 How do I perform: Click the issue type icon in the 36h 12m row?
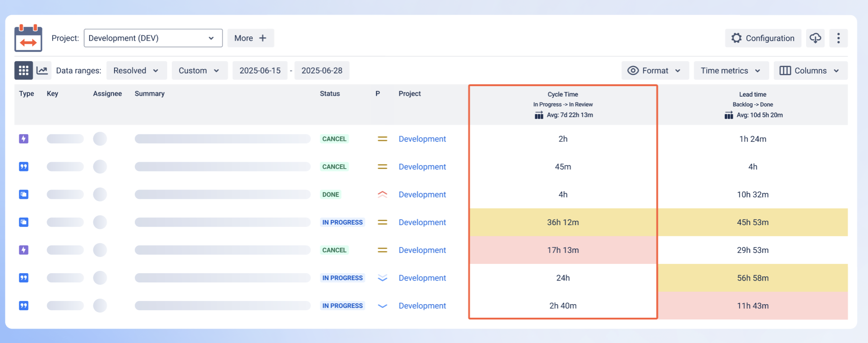24,222
